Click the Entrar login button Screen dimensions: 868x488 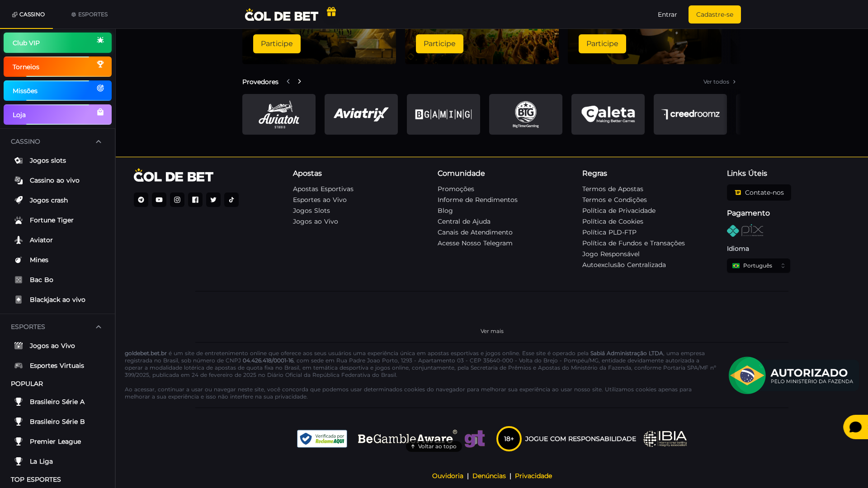coord(667,14)
